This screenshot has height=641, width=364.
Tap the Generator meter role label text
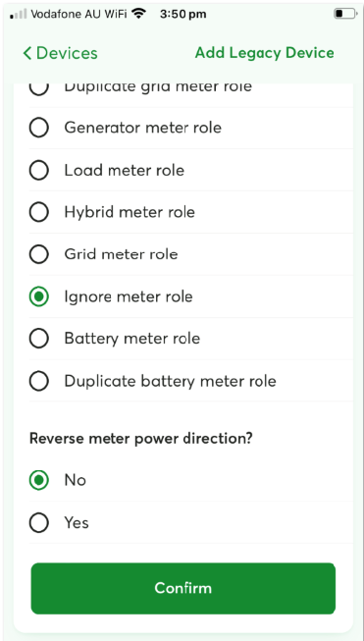142,128
